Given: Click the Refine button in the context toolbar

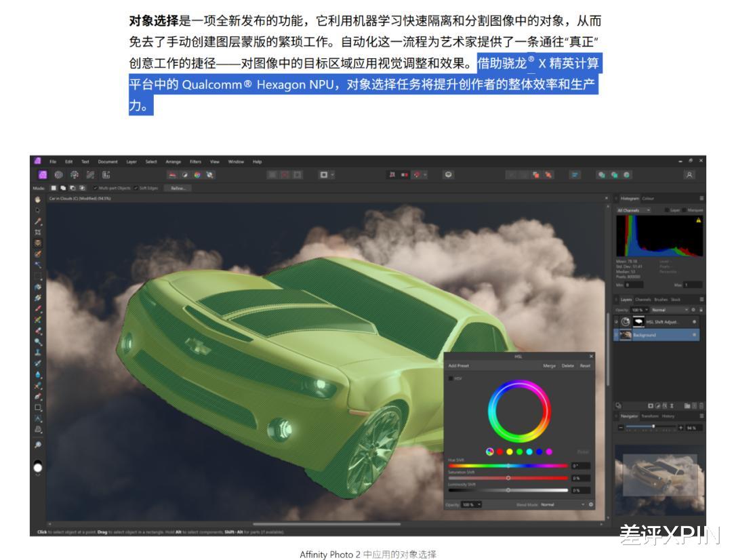Looking at the screenshot, I should tap(179, 188).
